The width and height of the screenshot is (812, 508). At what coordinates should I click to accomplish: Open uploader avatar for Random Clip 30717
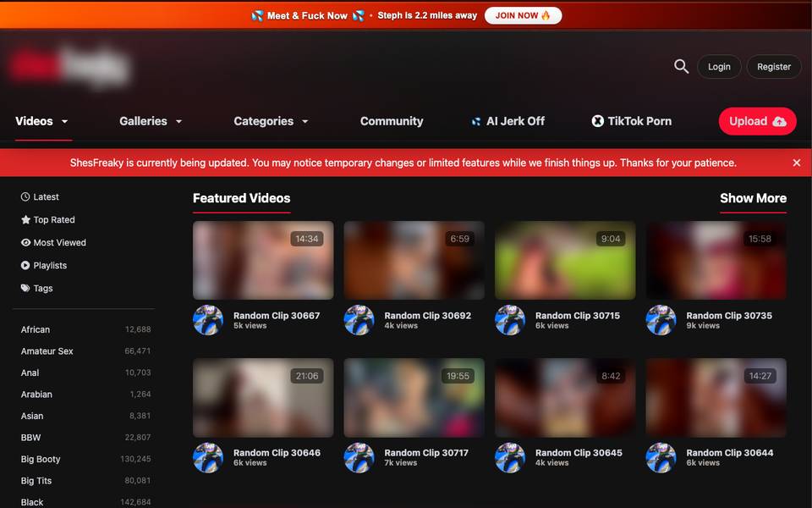tap(359, 457)
